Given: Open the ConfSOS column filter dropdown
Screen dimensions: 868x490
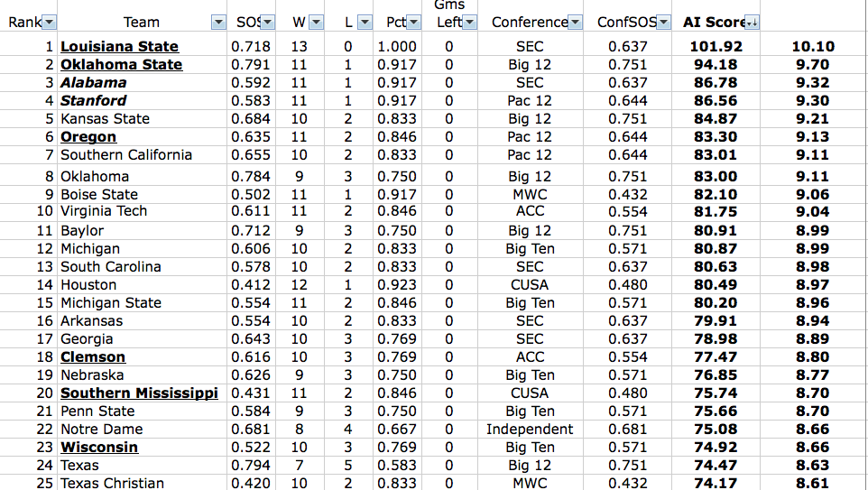Looking at the screenshot, I should coord(664,23).
